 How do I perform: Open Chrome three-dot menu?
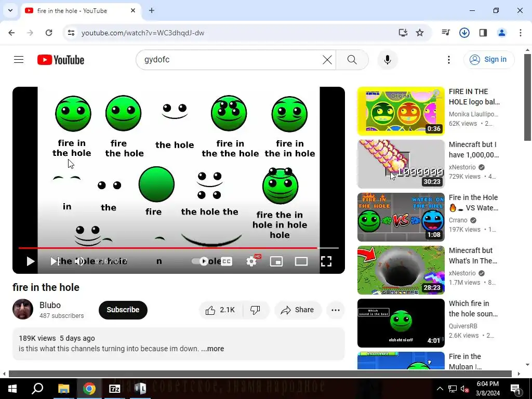520,33
